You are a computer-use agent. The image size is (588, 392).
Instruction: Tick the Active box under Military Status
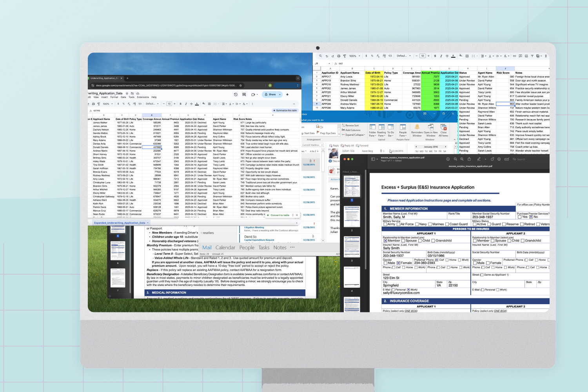click(x=475, y=224)
